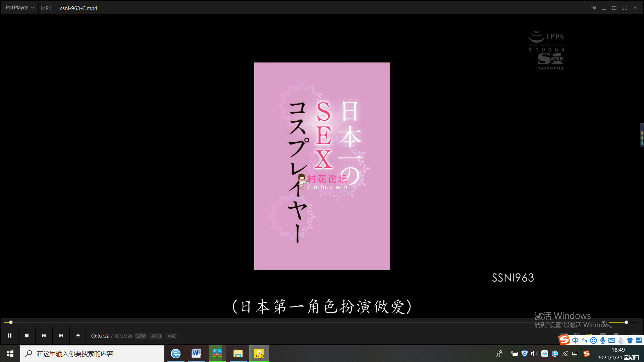
Task: Start Sogou voice input microphone
Action: click(x=603, y=341)
